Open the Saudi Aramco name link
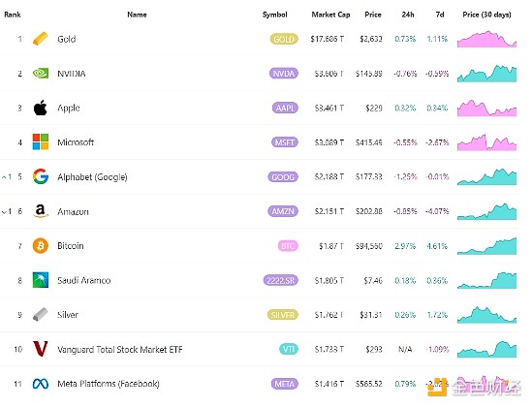This screenshot has height=407, width=532. coord(83,280)
